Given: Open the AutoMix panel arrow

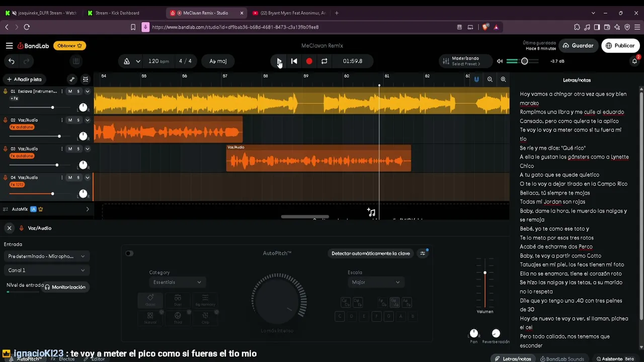Looking at the screenshot, I should pos(88,209).
